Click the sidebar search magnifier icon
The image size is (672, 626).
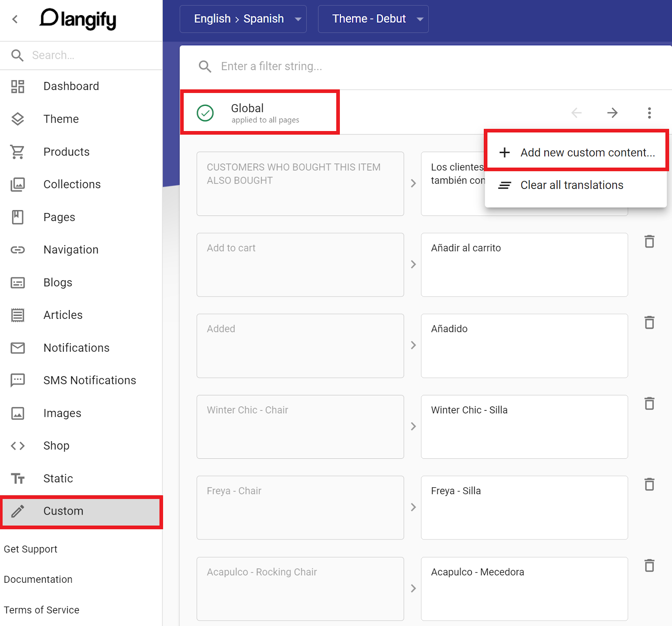click(17, 55)
